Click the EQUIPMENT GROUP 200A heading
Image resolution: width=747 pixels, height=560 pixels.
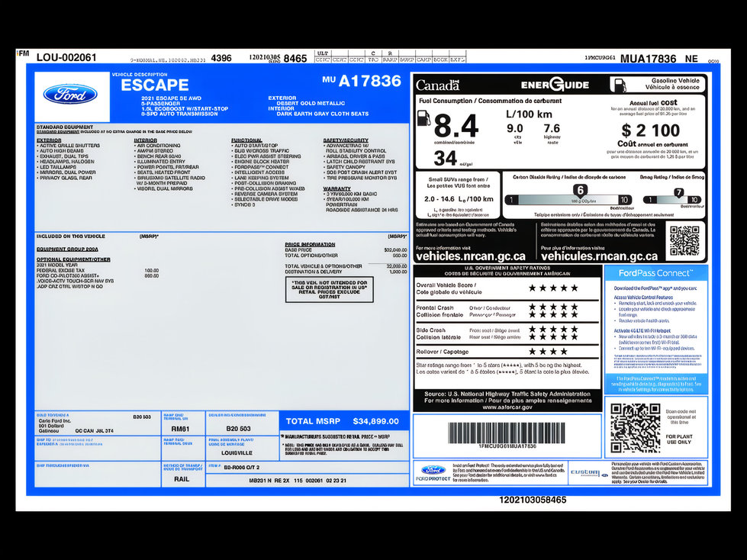[x=68, y=249]
